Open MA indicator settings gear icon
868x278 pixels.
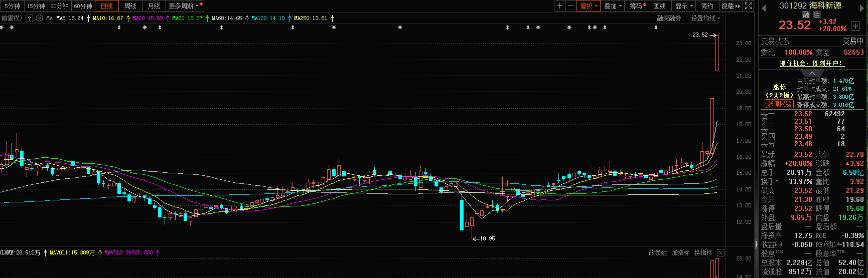tap(40, 18)
